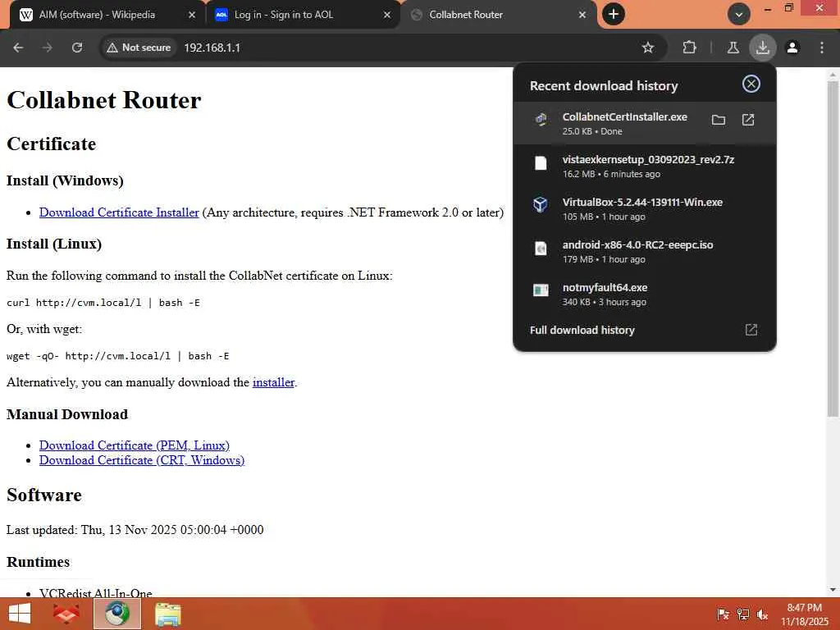The image size is (840, 630).
Task: Open the Chrome Labs flask icon
Action: 733,48
